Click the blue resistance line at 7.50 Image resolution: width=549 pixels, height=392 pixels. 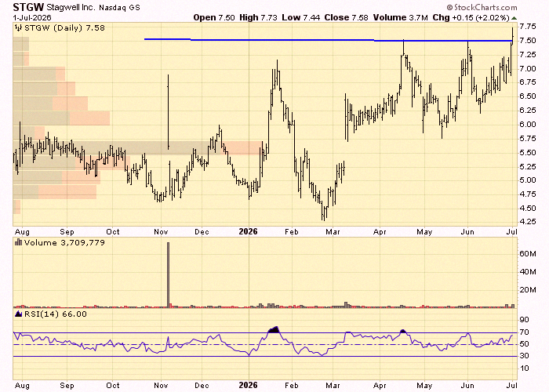pos(329,40)
